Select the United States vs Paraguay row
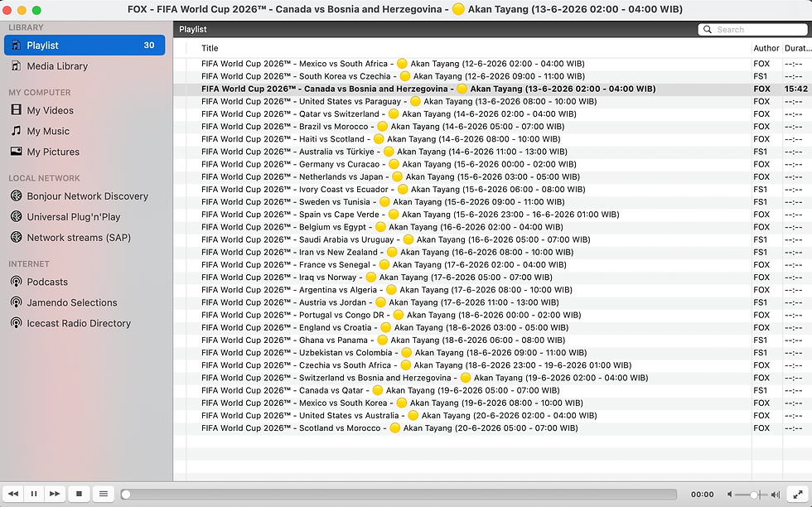This screenshot has height=507, width=812. [x=492, y=102]
